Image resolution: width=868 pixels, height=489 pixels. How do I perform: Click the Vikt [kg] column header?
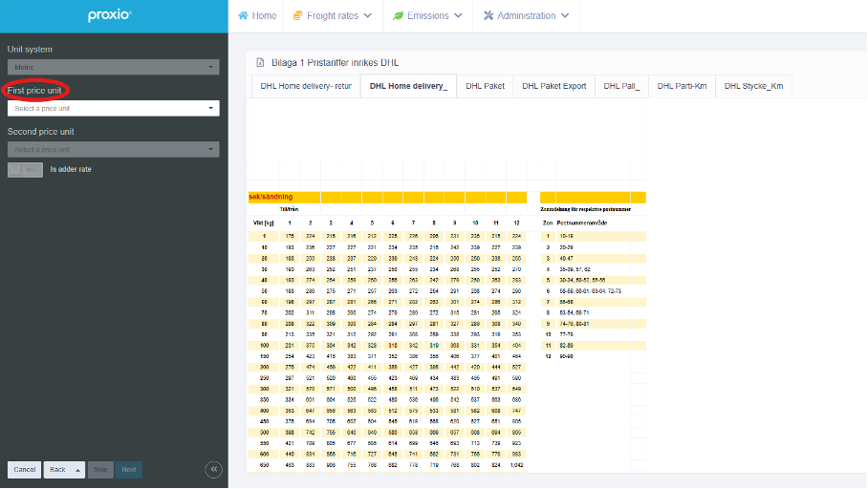point(264,223)
